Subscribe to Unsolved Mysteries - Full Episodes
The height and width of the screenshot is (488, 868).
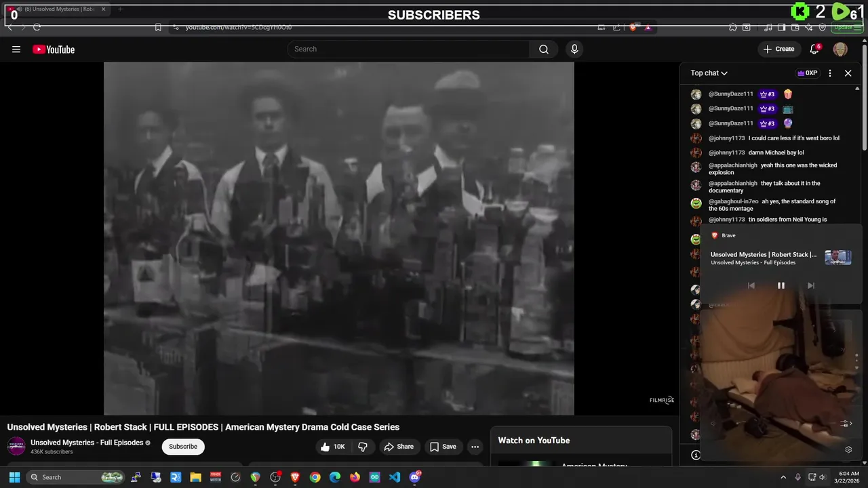(x=183, y=447)
